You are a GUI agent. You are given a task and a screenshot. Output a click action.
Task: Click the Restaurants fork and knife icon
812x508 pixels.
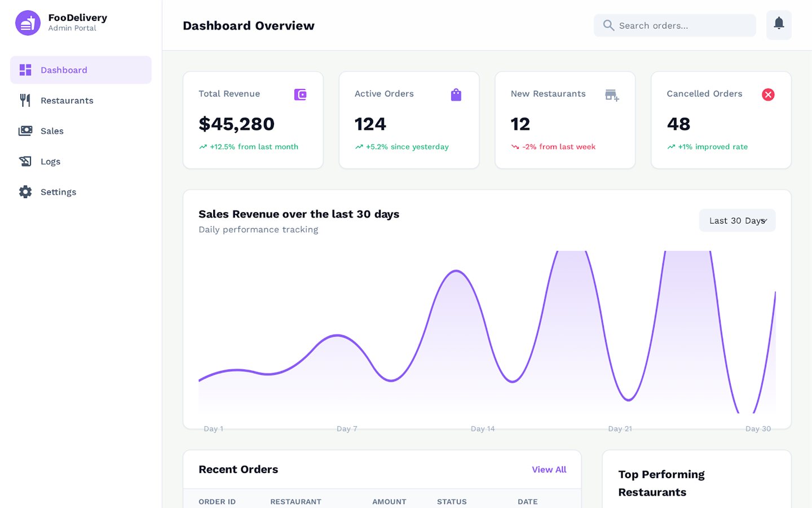25,100
